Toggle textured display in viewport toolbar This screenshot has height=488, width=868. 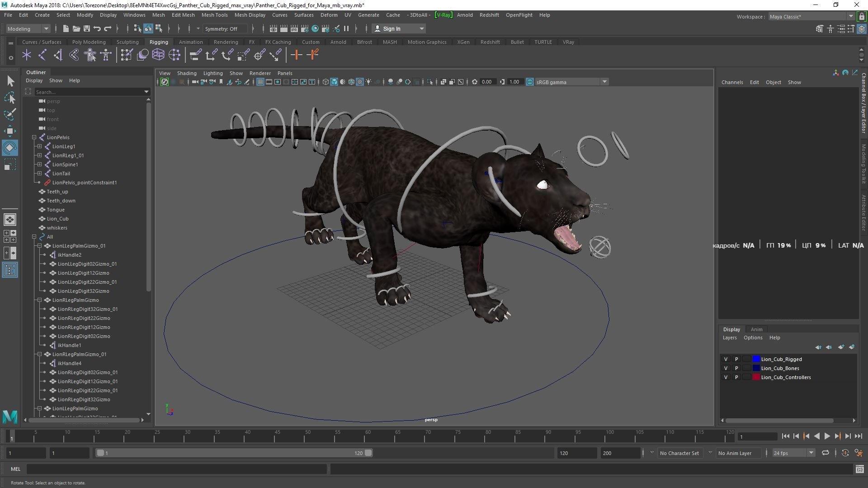click(360, 82)
